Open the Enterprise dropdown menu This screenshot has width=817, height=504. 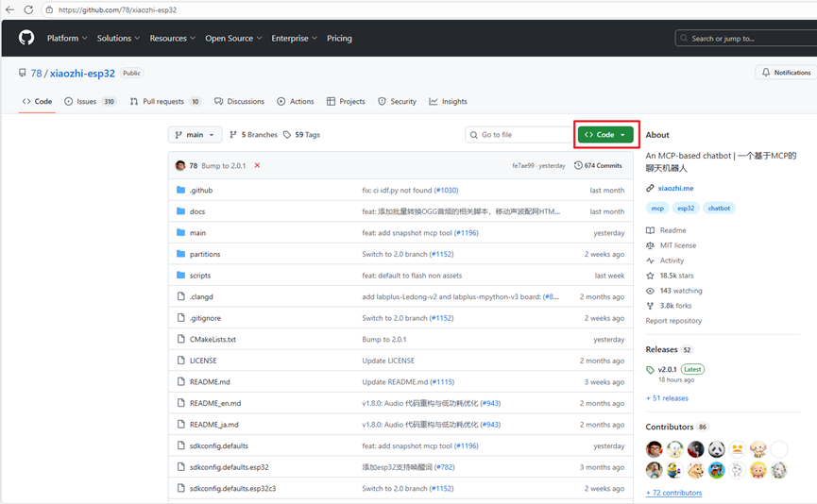point(295,38)
